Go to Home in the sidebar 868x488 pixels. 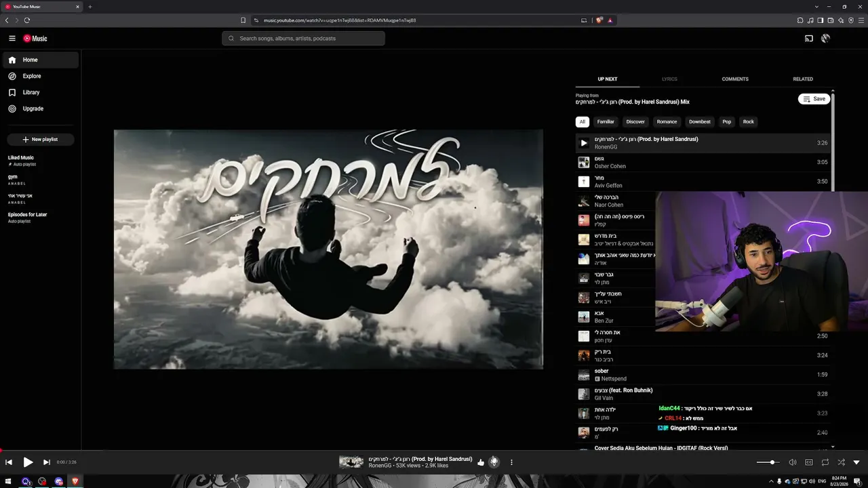click(x=41, y=60)
